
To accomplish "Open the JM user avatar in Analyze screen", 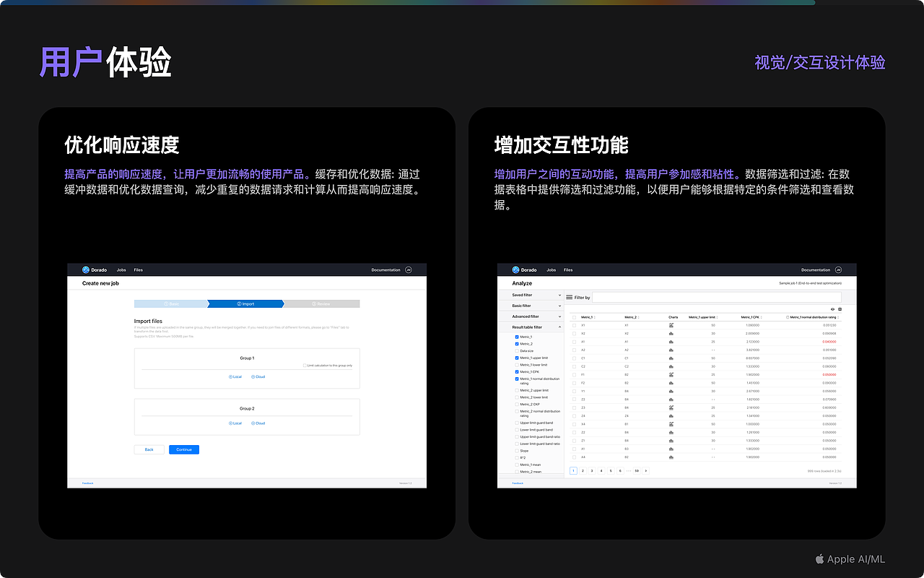I will [x=839, y=269].
